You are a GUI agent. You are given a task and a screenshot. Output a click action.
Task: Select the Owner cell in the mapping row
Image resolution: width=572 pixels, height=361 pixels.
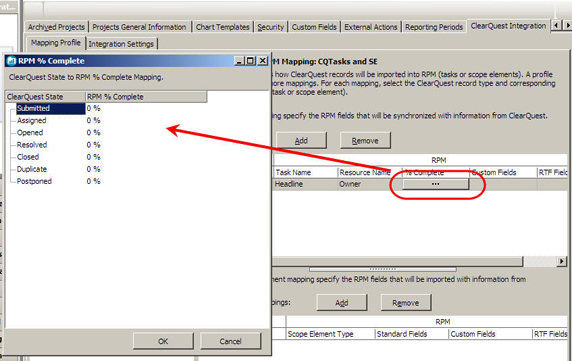[370, 184]
